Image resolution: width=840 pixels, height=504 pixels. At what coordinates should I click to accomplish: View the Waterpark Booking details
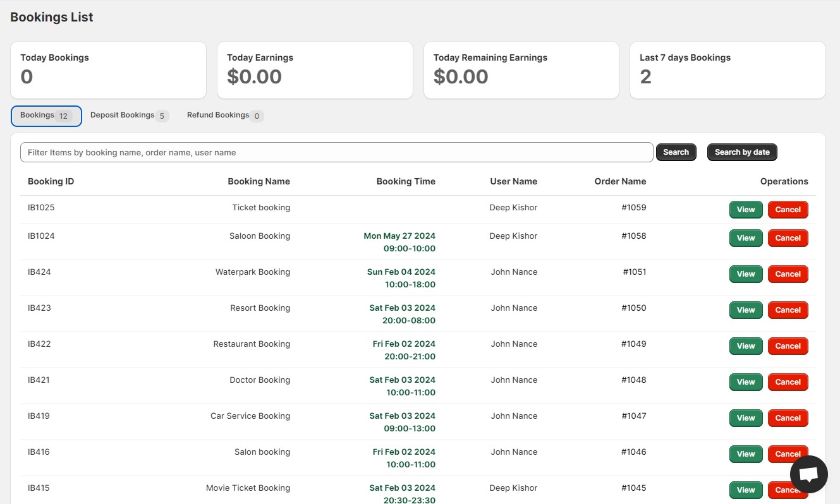(x=746, y=274)
